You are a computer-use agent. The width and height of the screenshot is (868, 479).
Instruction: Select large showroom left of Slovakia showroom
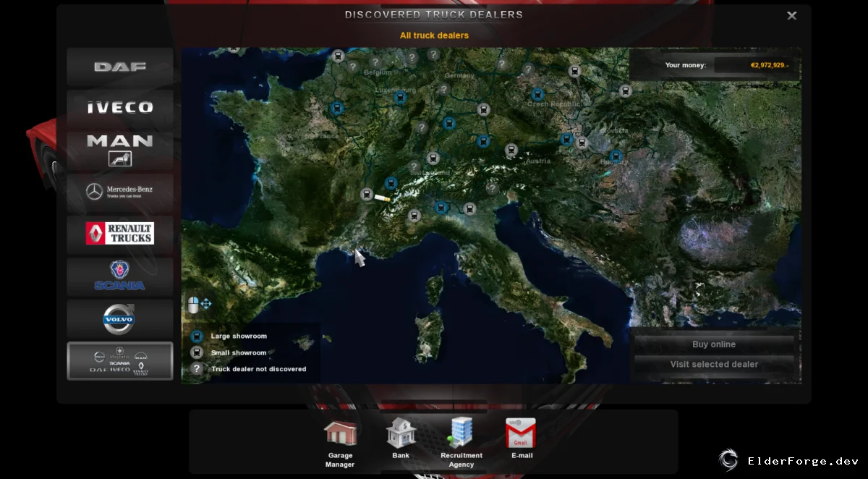[x=567, y=139]
